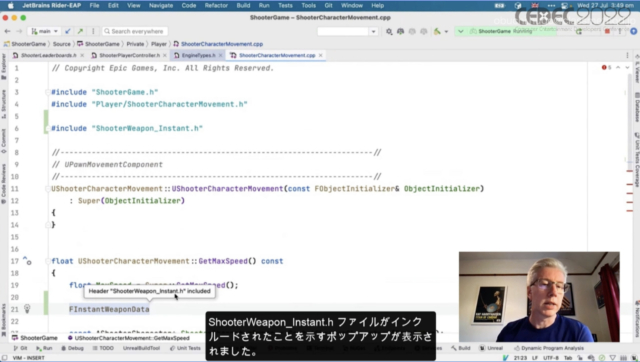Open the VCS more-actions vertical dots

point(93,31)
